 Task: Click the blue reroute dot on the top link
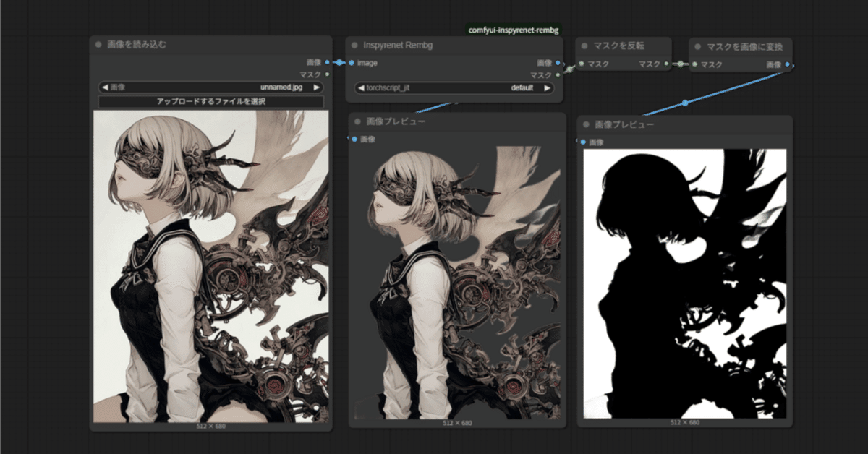tap(338, 63)
